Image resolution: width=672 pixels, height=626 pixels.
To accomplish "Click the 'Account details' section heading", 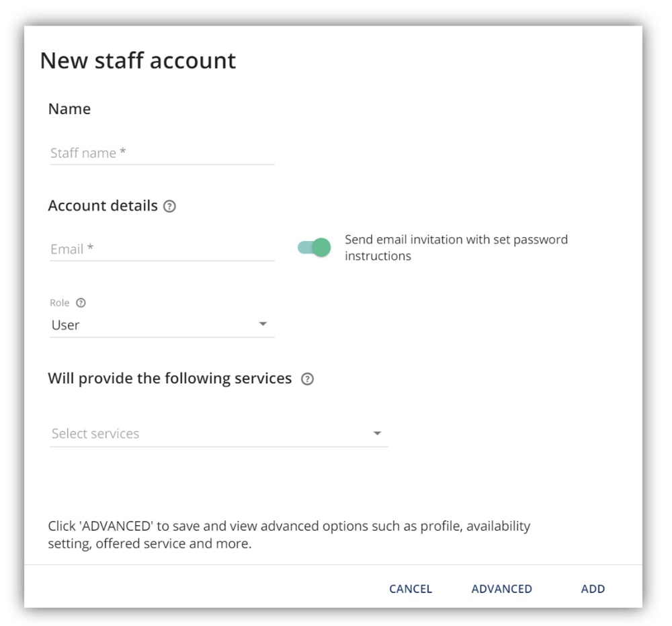I will (x=103, y=206).
